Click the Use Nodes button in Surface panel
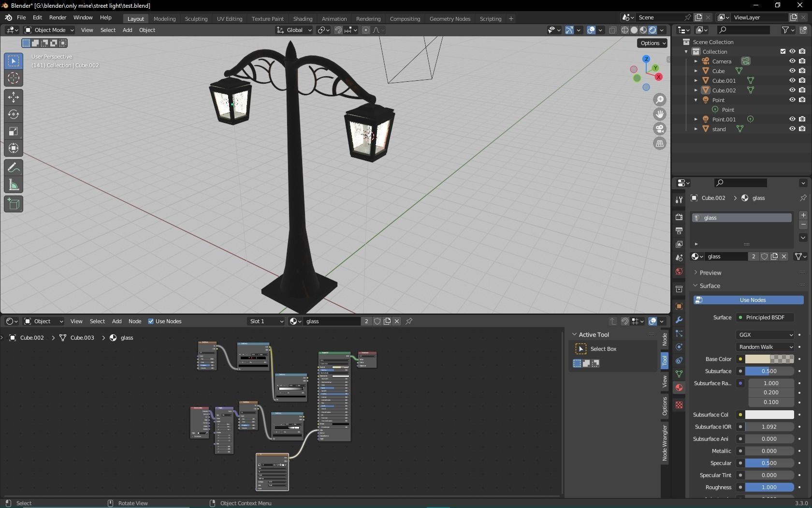This screenshot has width=812, height=508. [x=748, y=300]
